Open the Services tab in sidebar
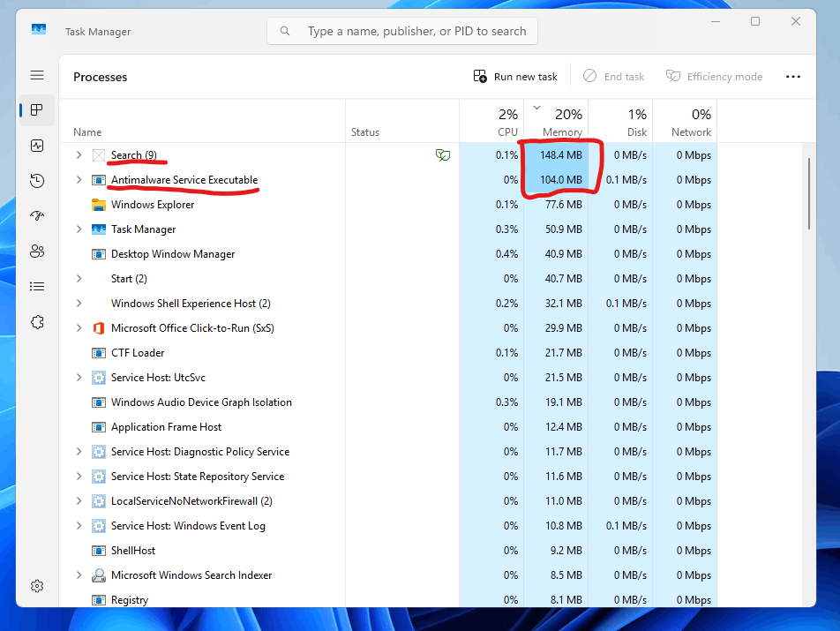Viewport: 840px width, 631px height. click(x=37, y=322)
